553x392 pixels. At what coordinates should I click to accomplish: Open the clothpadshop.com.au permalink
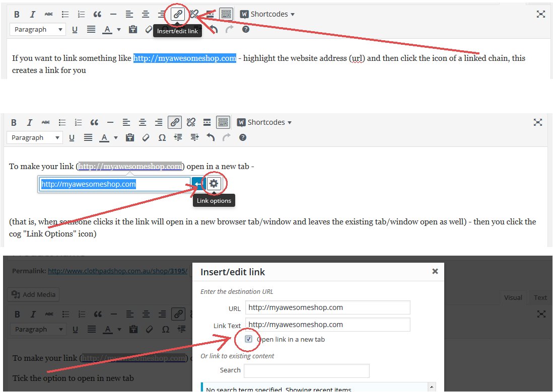(117, 271)
